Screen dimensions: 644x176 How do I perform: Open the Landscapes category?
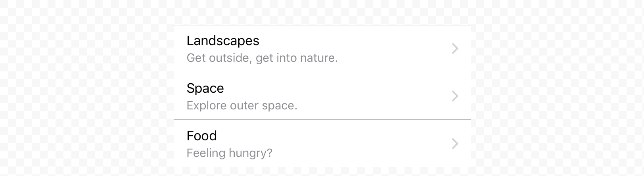tap(322, 49)
